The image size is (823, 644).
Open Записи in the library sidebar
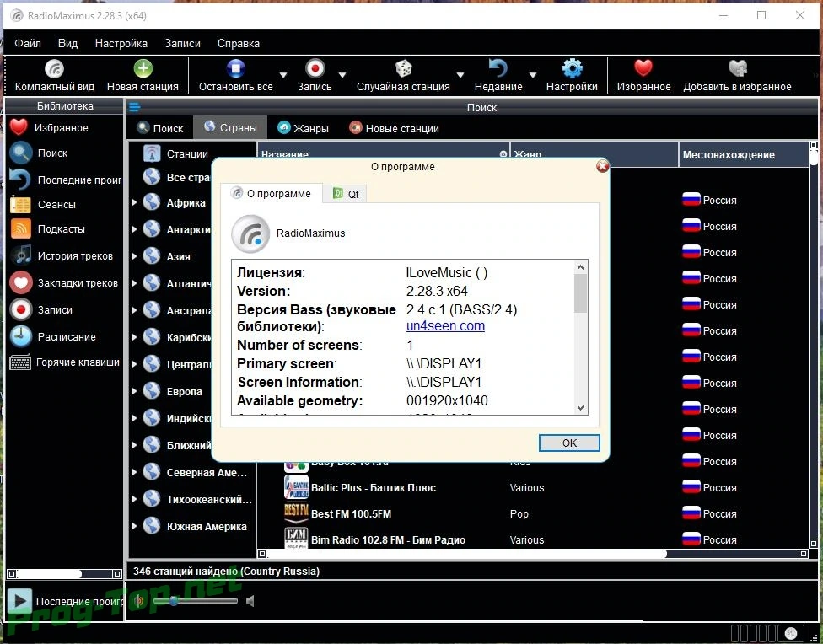pyautogui.click(x=41, y=309)
